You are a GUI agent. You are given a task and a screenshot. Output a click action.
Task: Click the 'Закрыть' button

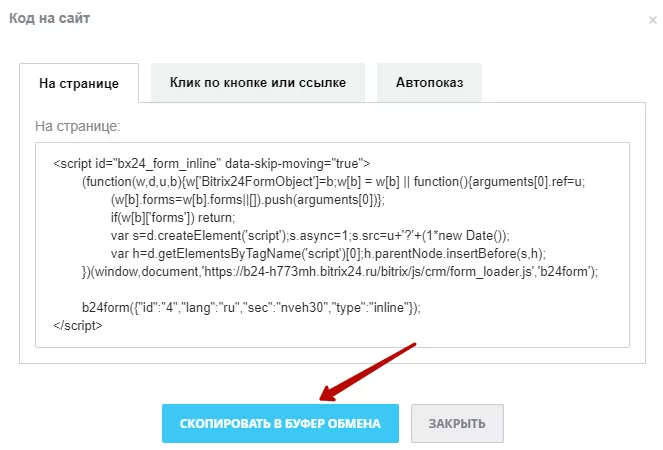point(457,423)
